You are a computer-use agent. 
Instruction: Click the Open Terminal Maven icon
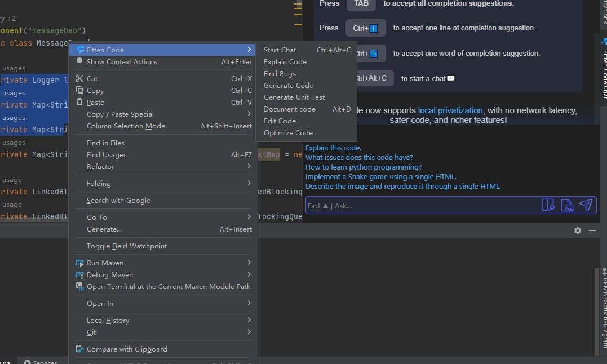click(79, 287)
